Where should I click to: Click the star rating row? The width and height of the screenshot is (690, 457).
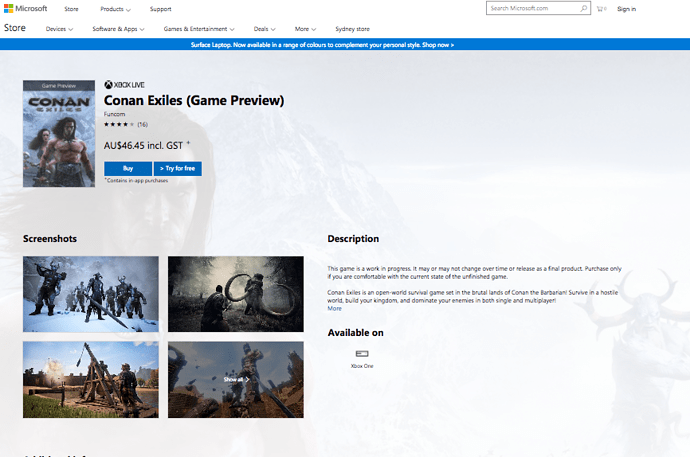[x=119, y=124]
